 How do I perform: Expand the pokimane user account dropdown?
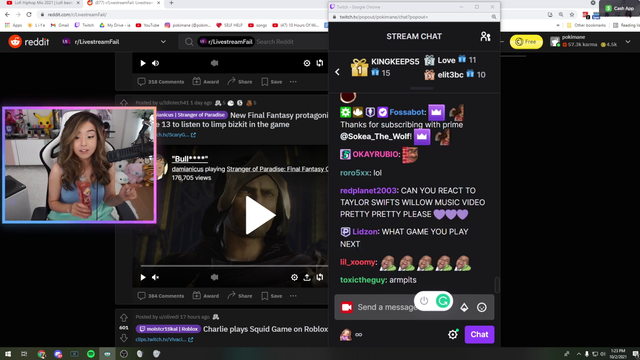628,42
